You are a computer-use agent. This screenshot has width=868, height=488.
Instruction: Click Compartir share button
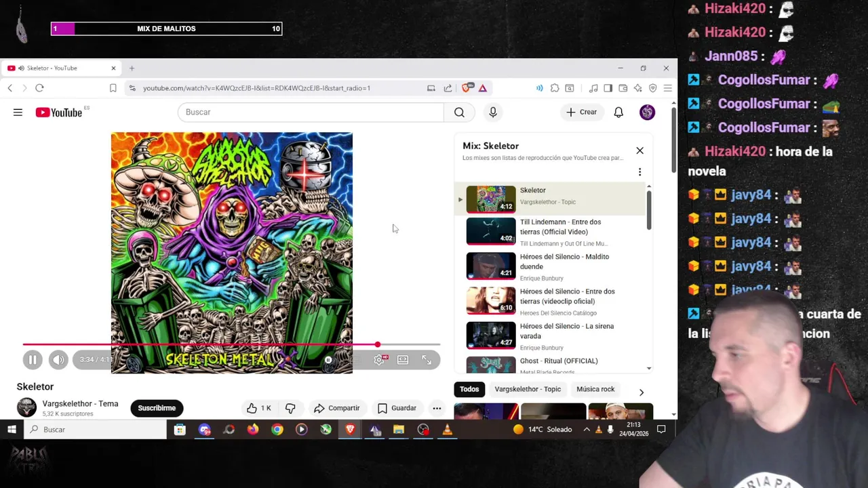[336, 408]
